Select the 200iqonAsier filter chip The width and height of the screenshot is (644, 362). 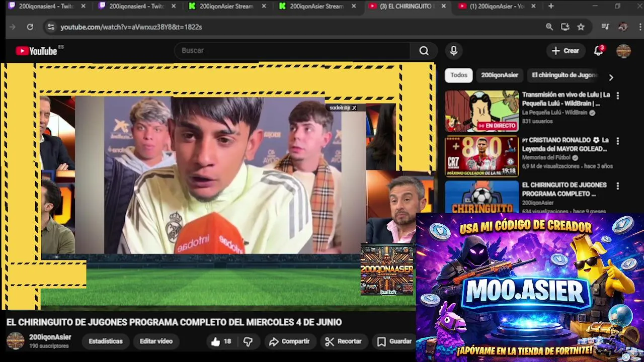(499, 75)
